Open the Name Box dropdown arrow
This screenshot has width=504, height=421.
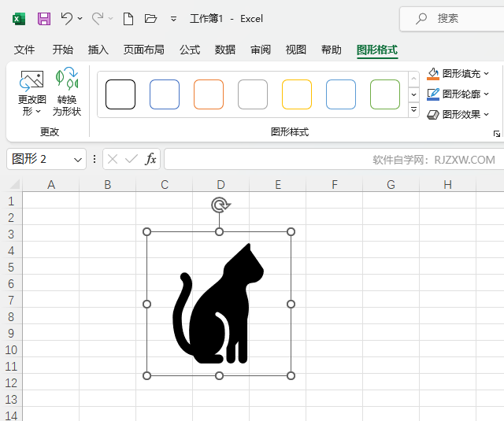[x=78, y=159]
